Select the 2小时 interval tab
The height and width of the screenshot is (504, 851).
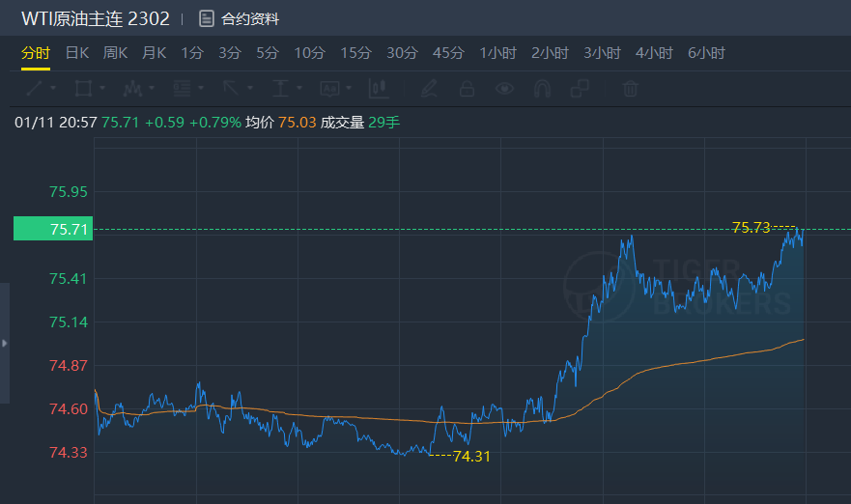tap(550, 53)
